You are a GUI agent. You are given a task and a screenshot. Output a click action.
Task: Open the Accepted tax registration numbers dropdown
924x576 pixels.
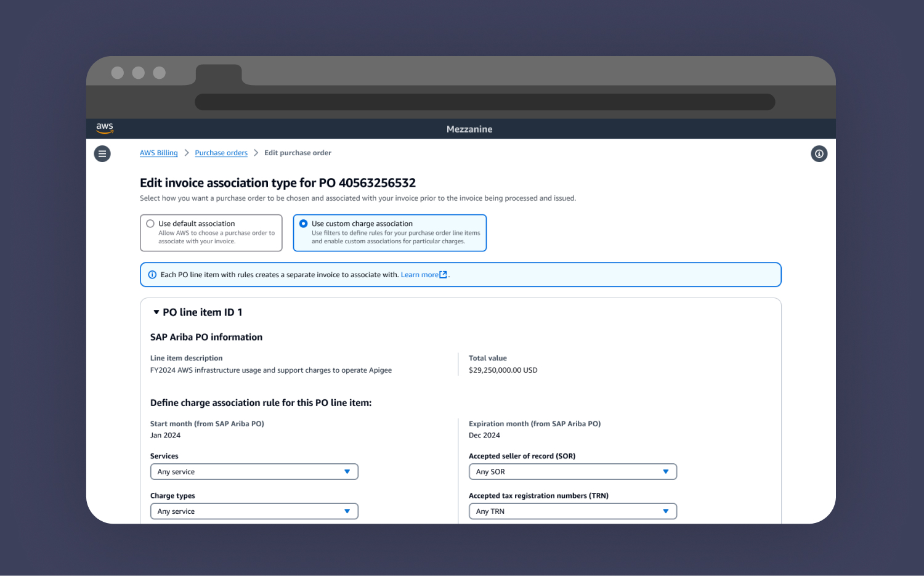[572, 511]
